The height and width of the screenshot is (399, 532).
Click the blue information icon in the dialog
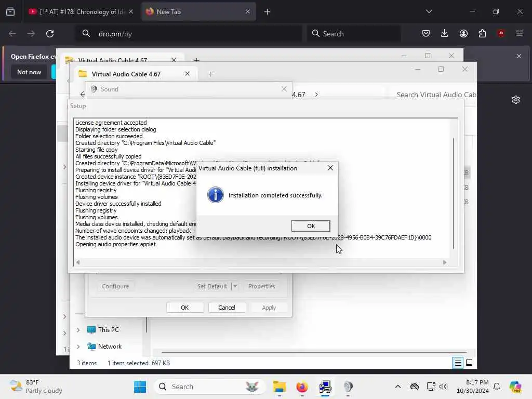(x=216, y=195)
